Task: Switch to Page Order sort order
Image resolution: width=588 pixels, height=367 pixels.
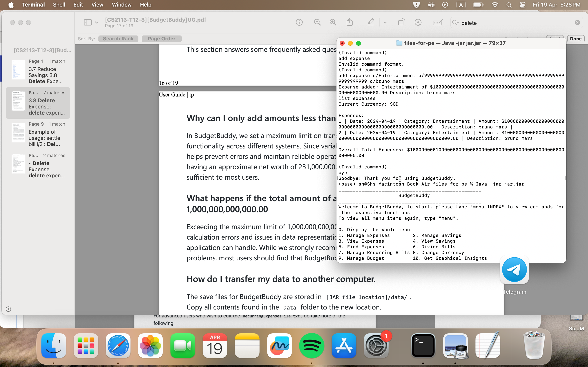Action: (x=161, y=39)
